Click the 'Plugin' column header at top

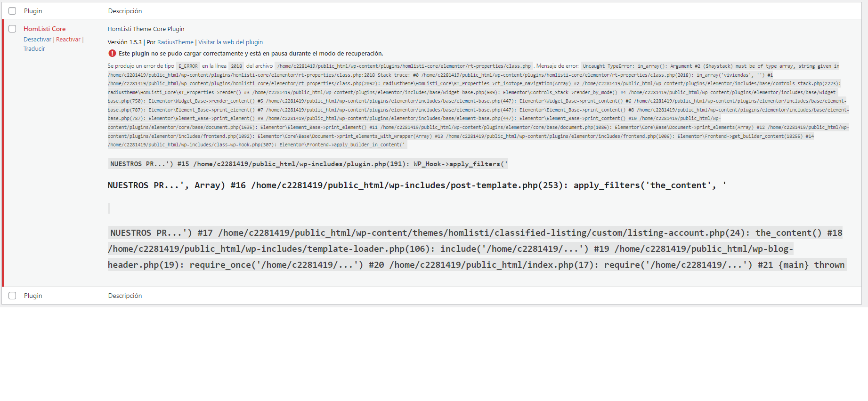(x=33, y=11)
